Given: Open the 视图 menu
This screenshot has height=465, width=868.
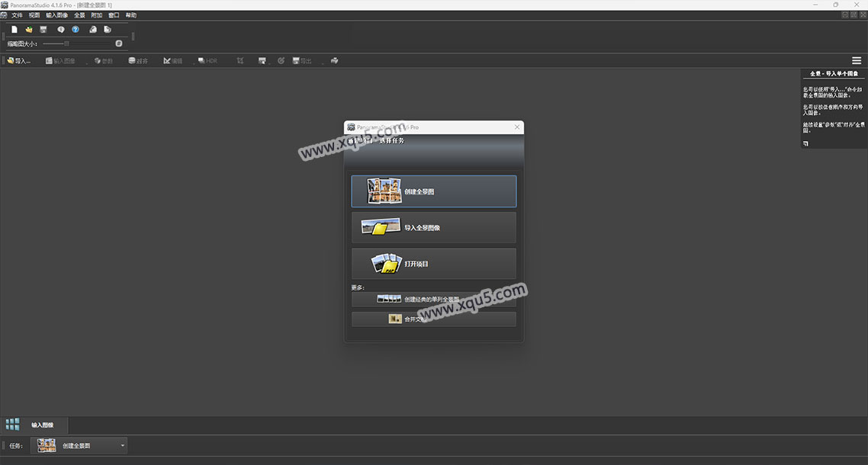Looking at the screenshot, I should [x=34, y=15].
